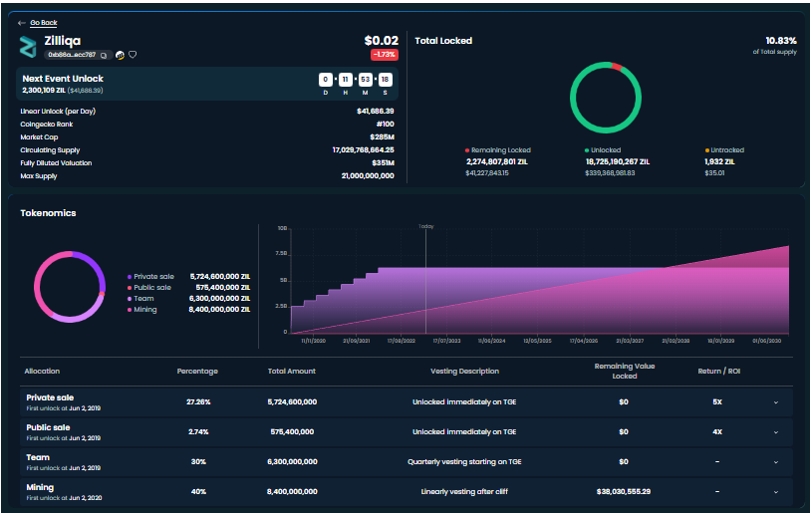Click Linearly vesting after cliff text
Image resolution: width=811 pixels, height=513 pixels.
point(464,492)
